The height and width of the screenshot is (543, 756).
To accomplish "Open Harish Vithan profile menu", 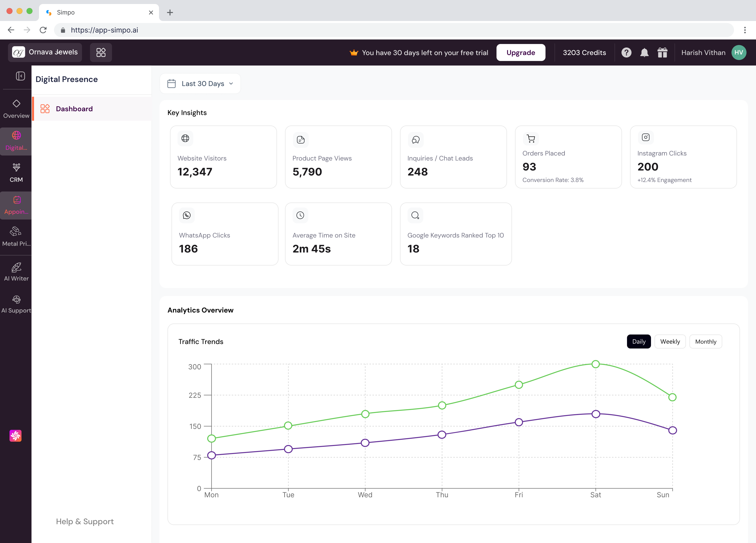I will pyautogui.click(x=713, y=53).
